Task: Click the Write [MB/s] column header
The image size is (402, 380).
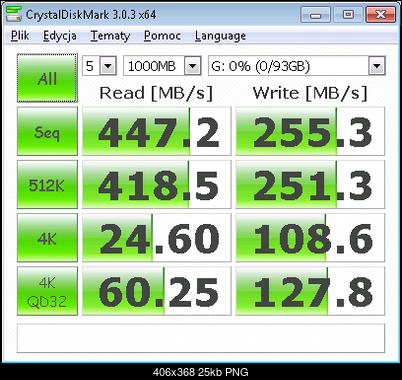Action: point(310,93)
